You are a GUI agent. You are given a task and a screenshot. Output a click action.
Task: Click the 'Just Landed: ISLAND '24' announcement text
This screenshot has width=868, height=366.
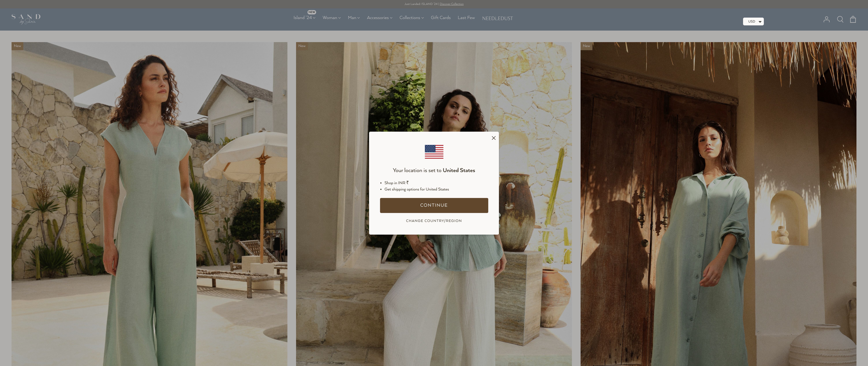pyautogui.click(x=421, y=4)
